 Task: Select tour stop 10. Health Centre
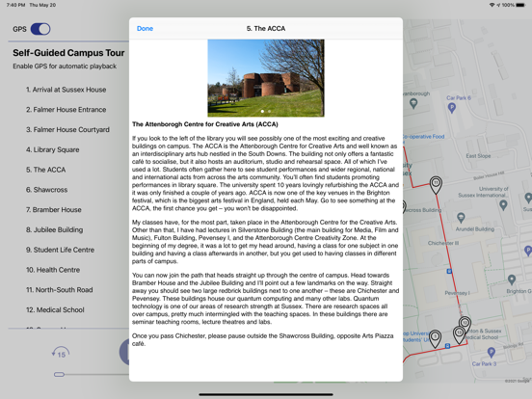click(x=53, y=270)
